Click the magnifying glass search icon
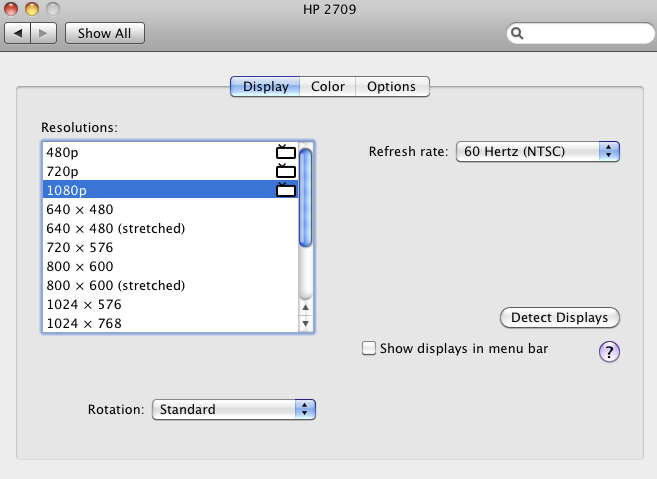 [517, 34]
